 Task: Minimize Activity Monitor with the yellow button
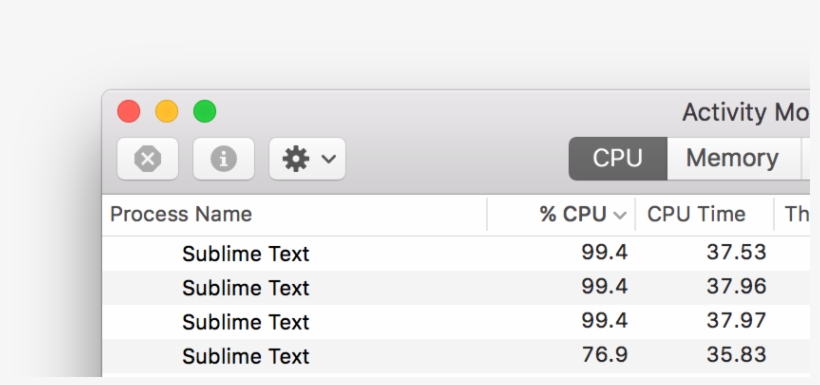pos(167,111)
